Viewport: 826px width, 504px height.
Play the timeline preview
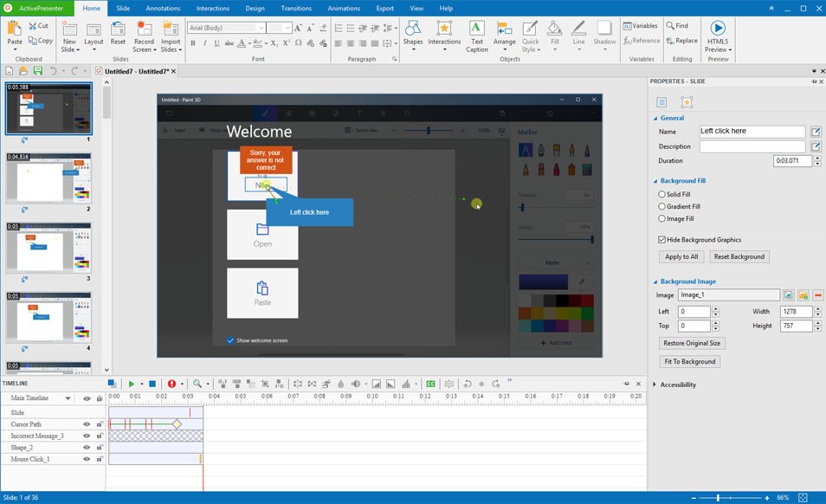pyautogui.click(x=131, y=384)
